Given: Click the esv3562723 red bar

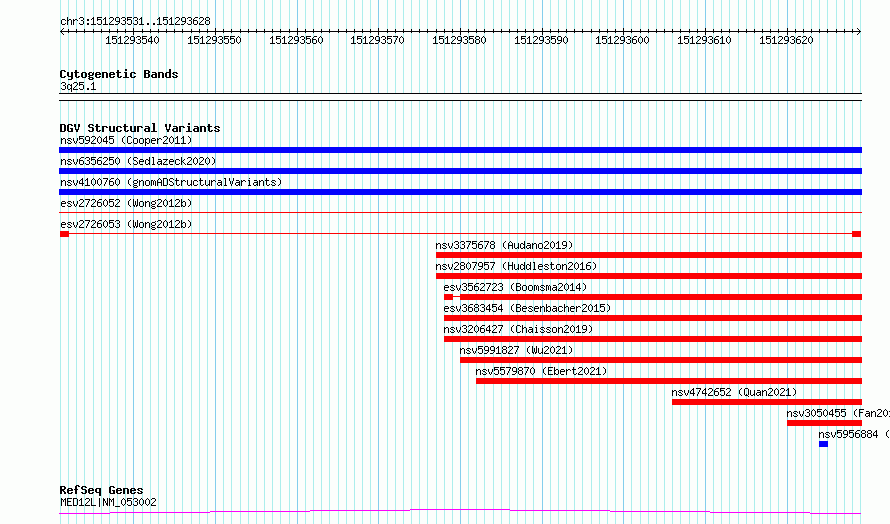Looking at the screenshot, I should pyautogui.click(x=653, y=297).
